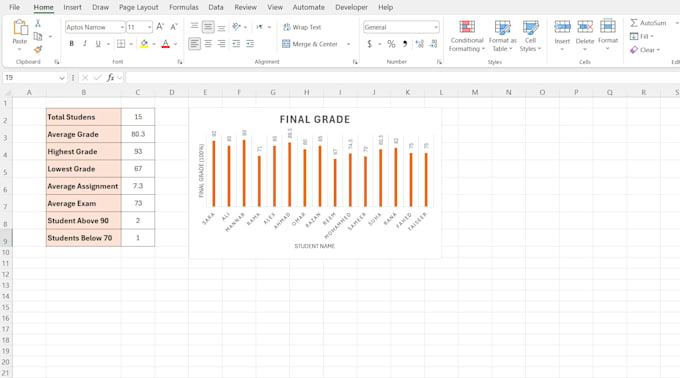Click the Cut scissors icon
This screenshot has width=680, height=378.
click(x=38, y=23)
